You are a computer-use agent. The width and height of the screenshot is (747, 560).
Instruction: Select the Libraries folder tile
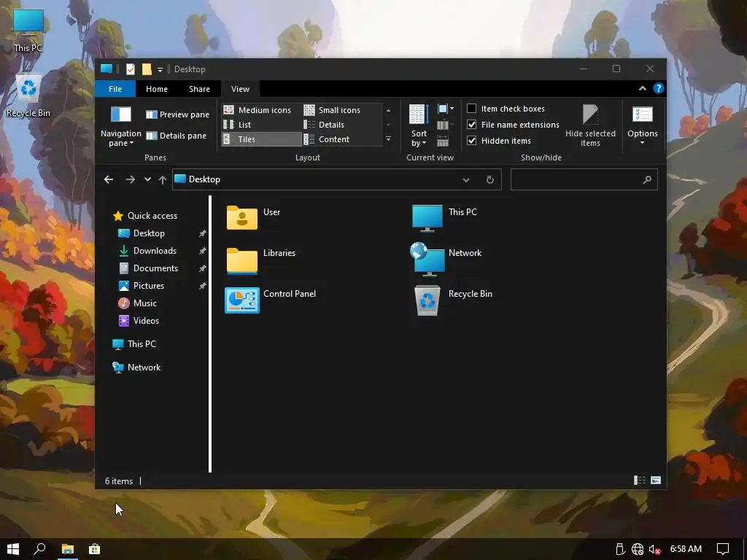tap(260, 260)
